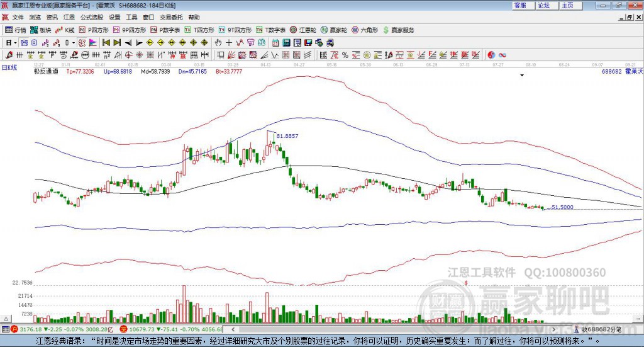Click the up-triangle button beside volume panel
The image size is (644, 347).
click(6, 319)
